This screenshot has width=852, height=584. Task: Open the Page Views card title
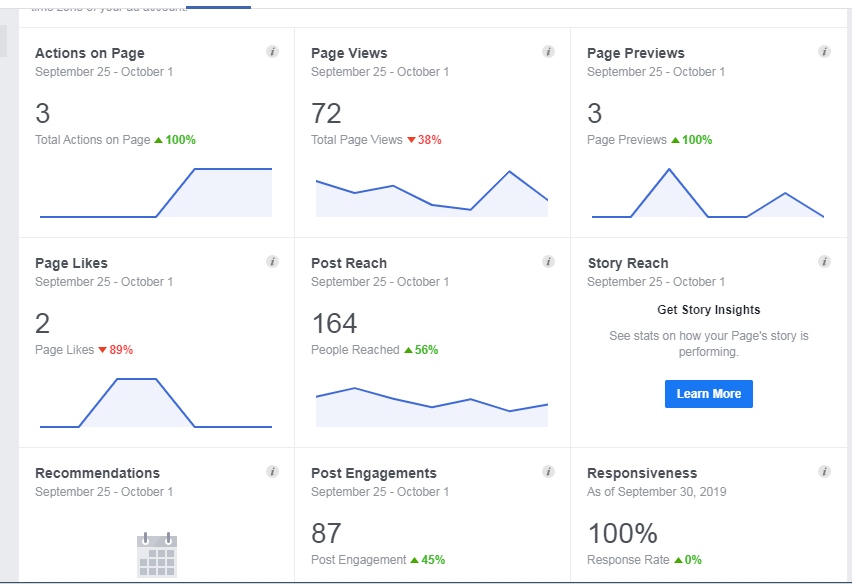(349, 53)
